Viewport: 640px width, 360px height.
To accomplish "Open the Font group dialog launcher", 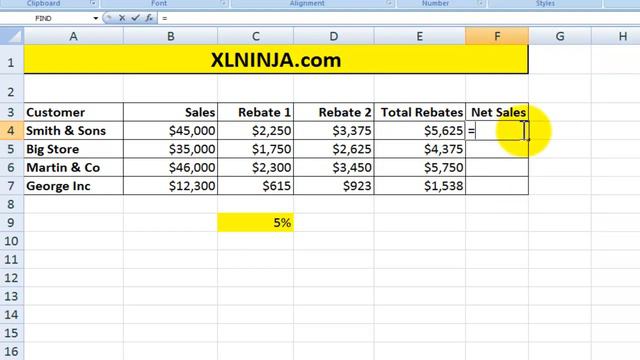I will click(x=224, y=3).
